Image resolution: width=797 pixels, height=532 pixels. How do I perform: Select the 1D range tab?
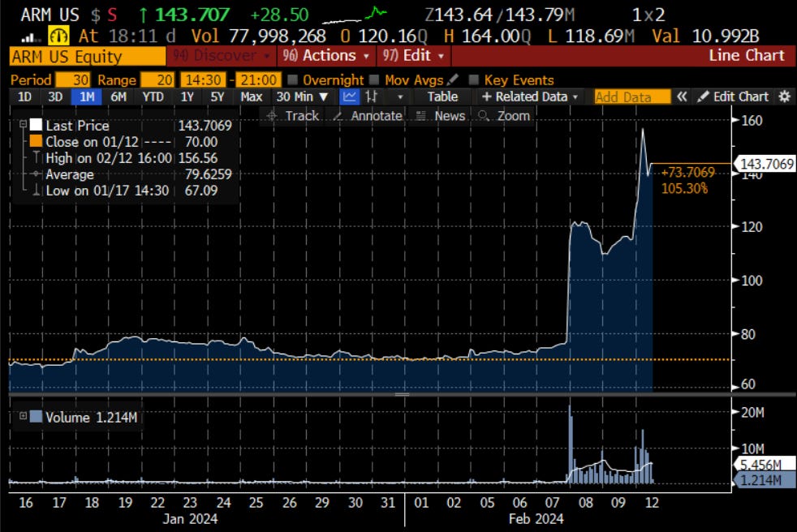24,97
